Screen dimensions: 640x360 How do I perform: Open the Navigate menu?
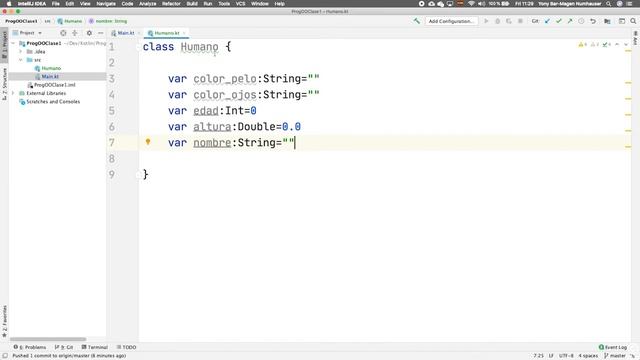tap(106, 4)
